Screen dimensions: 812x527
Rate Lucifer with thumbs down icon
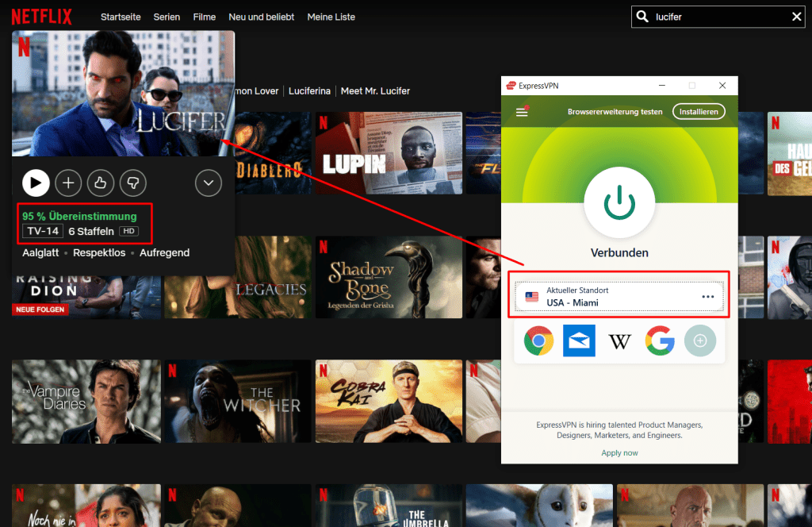pos(133,183)
